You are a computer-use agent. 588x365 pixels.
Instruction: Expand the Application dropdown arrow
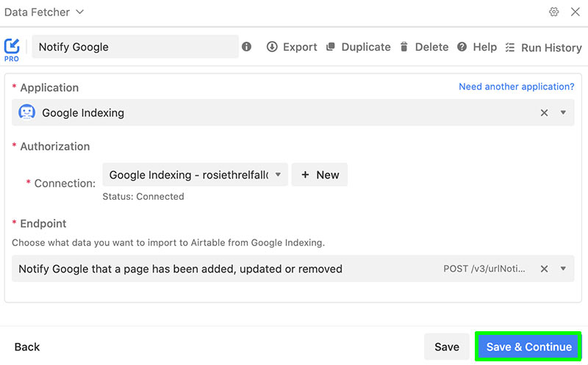[563, 112]
